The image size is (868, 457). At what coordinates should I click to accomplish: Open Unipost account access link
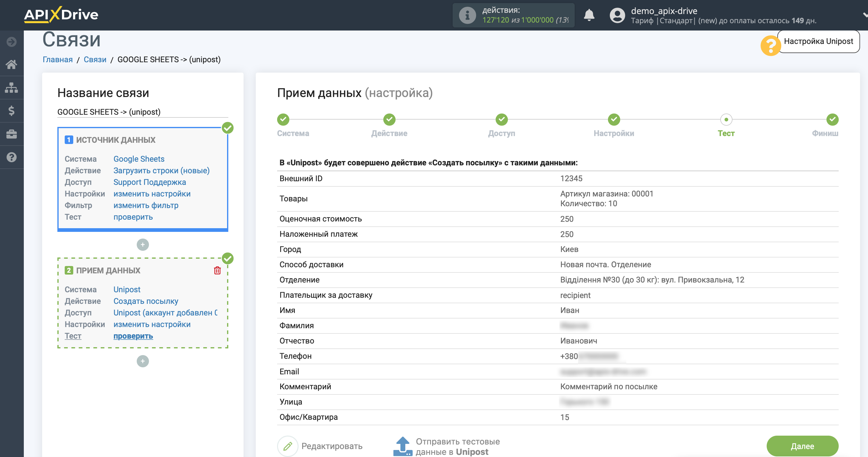pos(165,313)
